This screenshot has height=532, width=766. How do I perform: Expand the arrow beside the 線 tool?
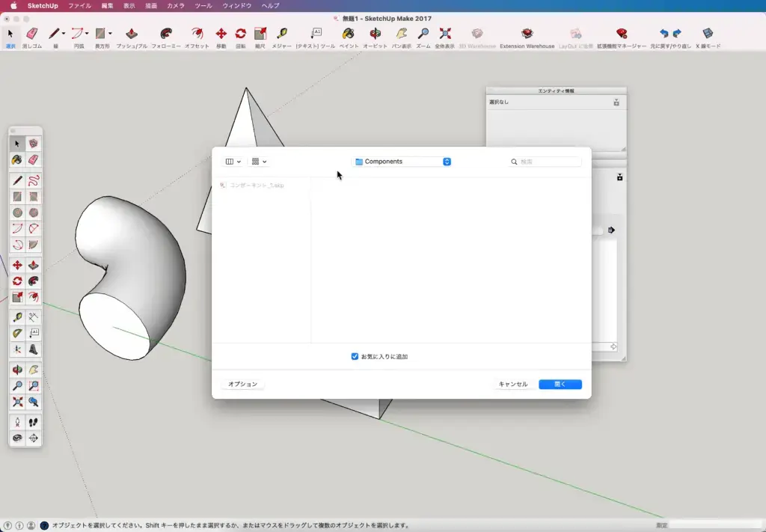click(64, 33)
